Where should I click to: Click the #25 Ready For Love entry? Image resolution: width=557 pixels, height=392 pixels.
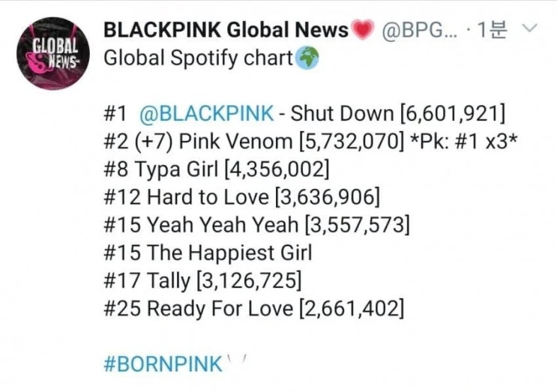pyautogui.click(x=254, y=308)
